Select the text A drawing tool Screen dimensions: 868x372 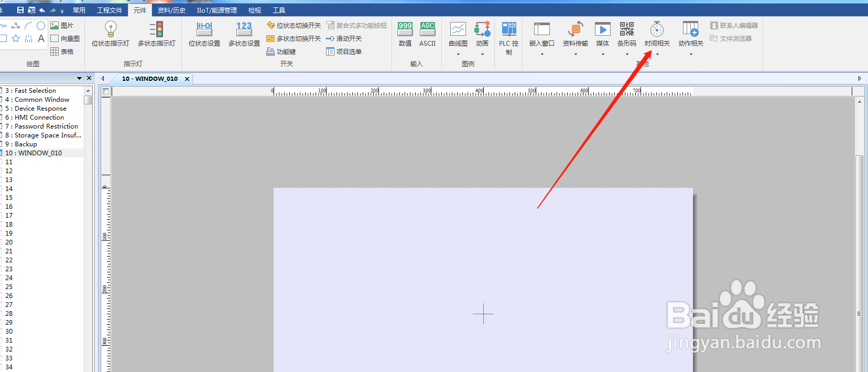(41, 38)
